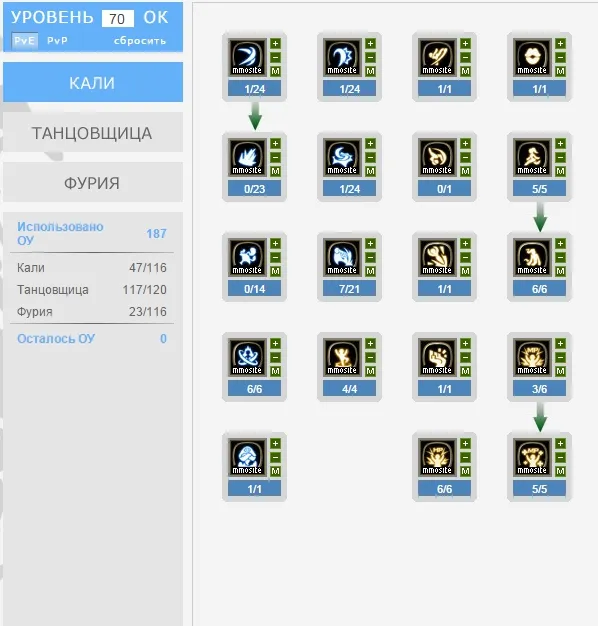Add a point to the 7/21 skill

pos(370,244)
